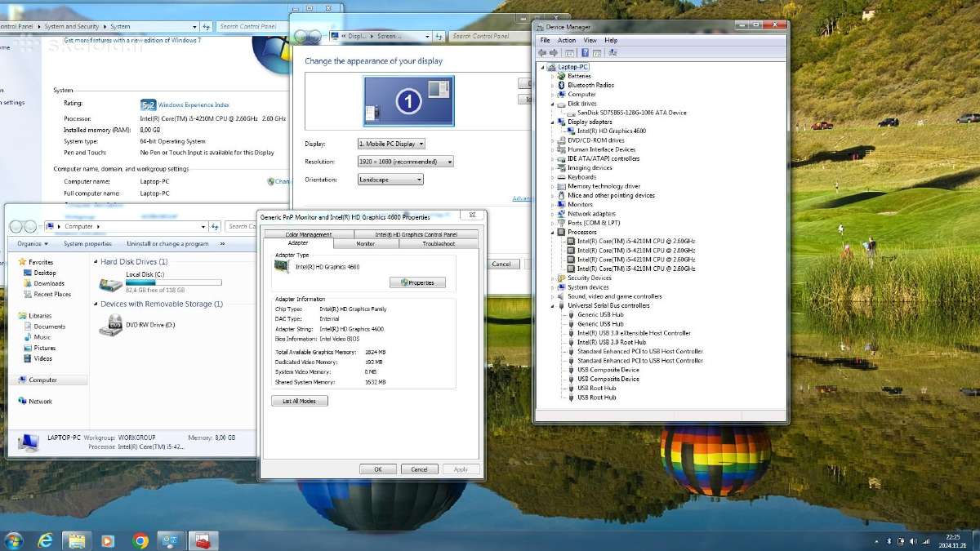Screen dimensions: 980x551
Task: Select the DVD/CD-ROM drives category icon
Action: click(562, 140)
